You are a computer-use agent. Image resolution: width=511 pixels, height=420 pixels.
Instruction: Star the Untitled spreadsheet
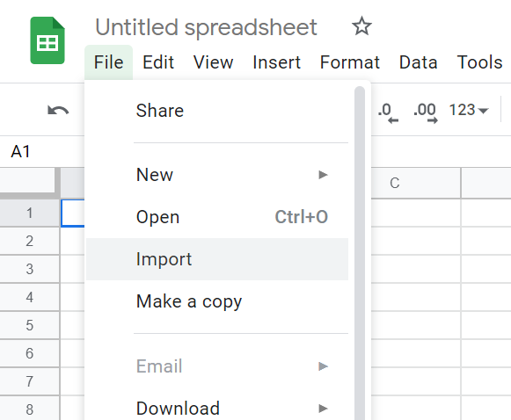pos(361,26)
